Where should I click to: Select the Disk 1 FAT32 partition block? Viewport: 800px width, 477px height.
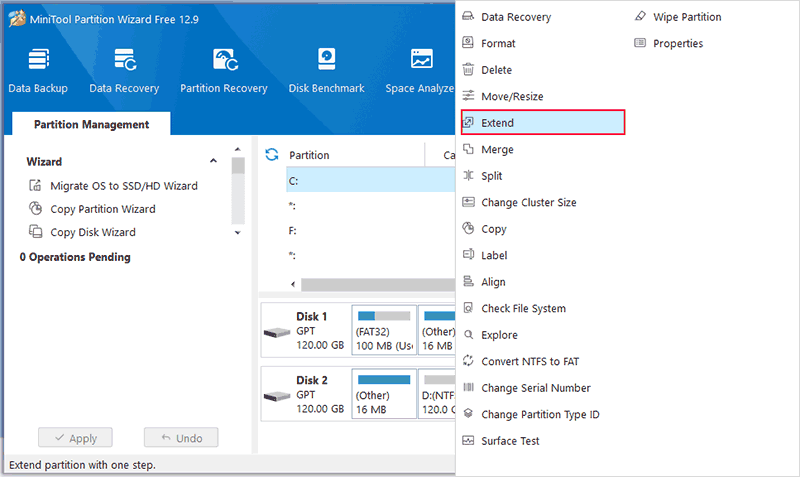384,330
